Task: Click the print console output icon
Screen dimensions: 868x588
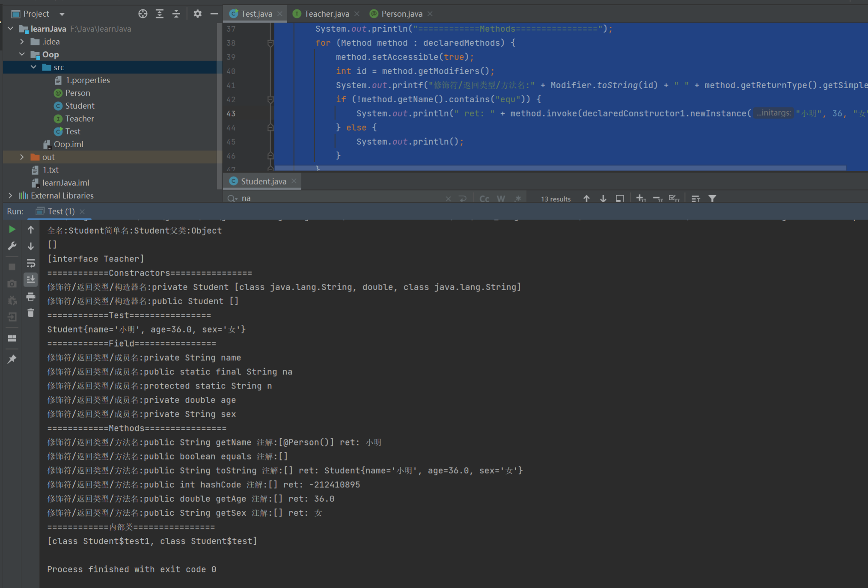Action: tap(31, 297)
